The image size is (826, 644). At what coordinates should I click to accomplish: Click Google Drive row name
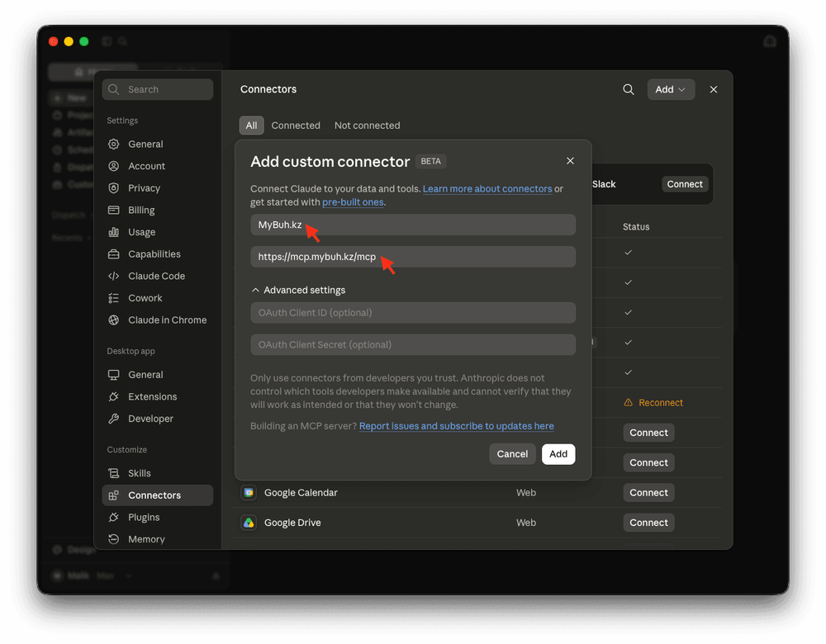292,523
